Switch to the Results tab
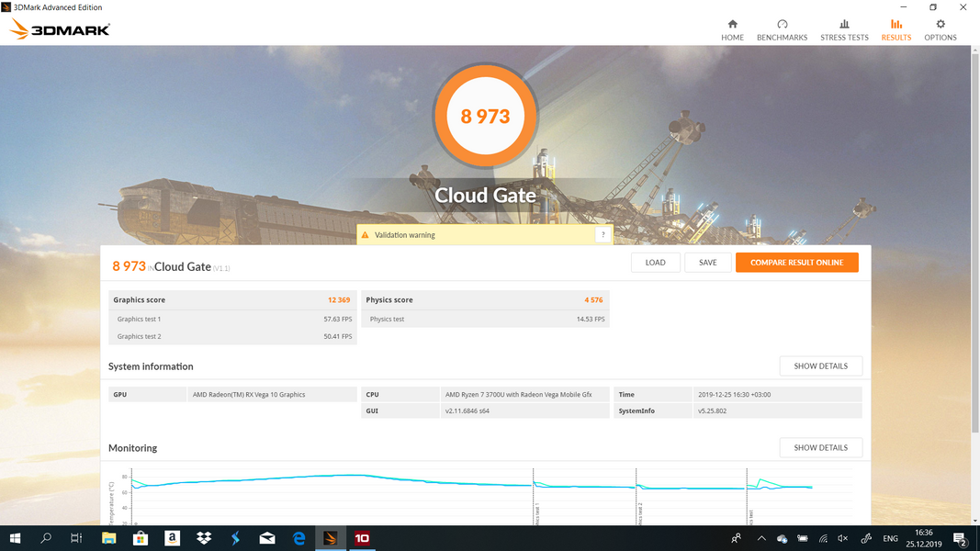This screenshot has height=551, width=980. tap(896, 29)
